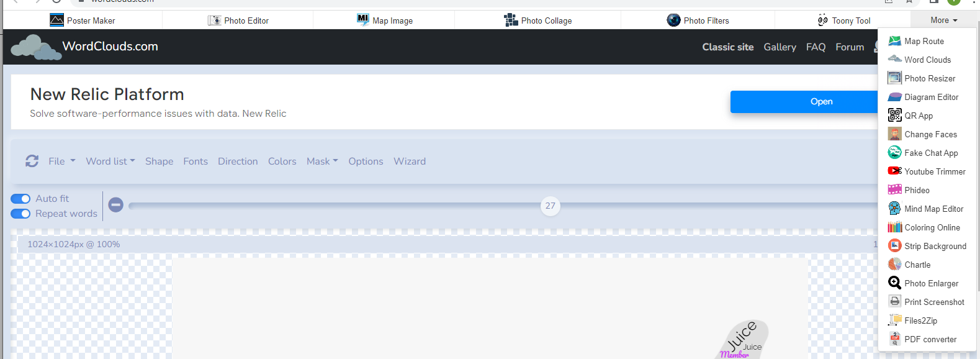Click the Word Clouds cloud icon in the More menu

pyautogui.click(x=894, y=59)
